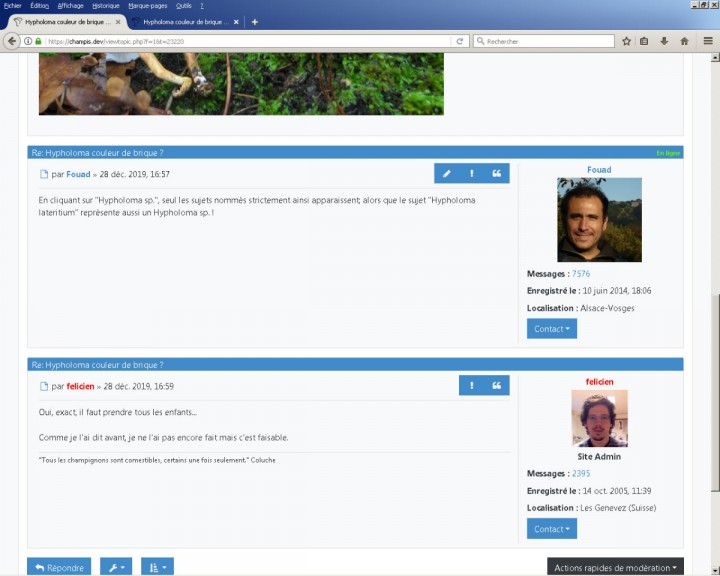Open the downloads arrow icon
The width and height of the screenshot is (720, 576).
pos(664,41)
